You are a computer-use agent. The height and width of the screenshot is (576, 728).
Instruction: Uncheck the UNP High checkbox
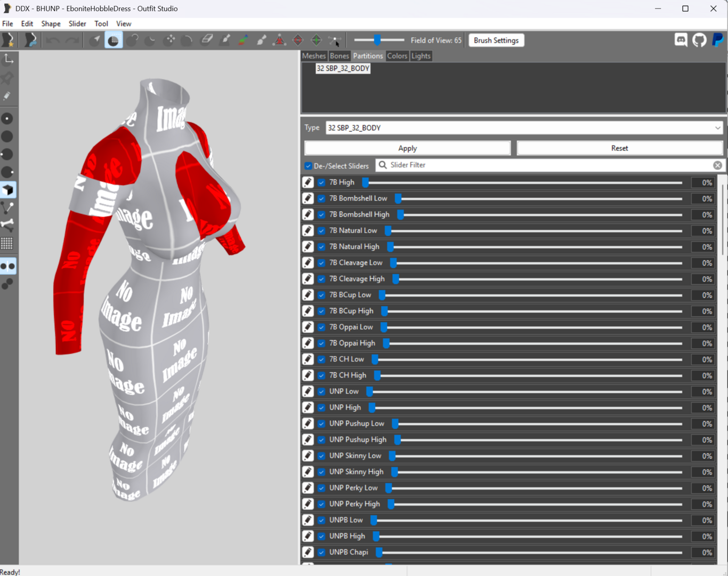(321, 407)
